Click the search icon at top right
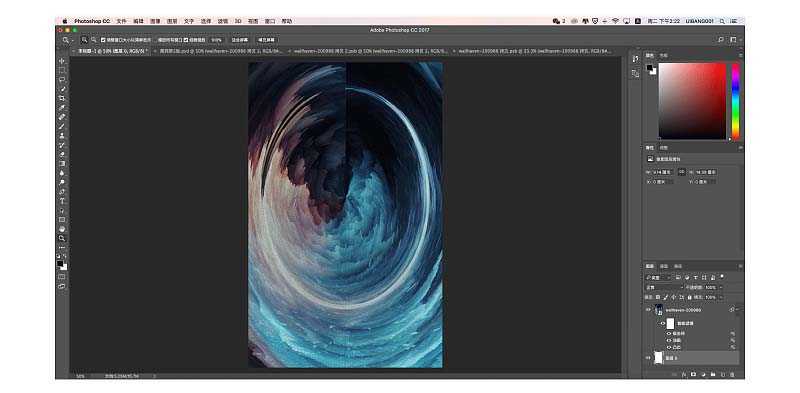Viewport: 800px width, 393px height. (x=721, y=39)
